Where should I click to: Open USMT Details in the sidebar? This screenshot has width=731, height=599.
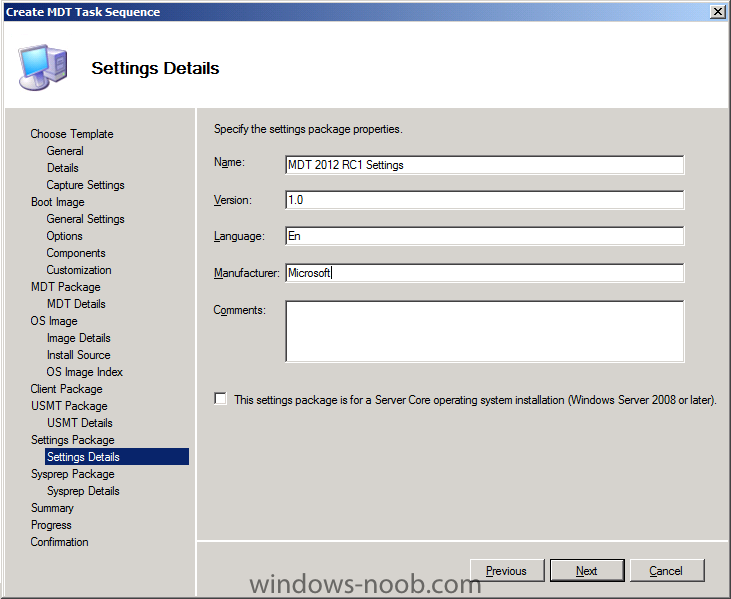point(80,423)
